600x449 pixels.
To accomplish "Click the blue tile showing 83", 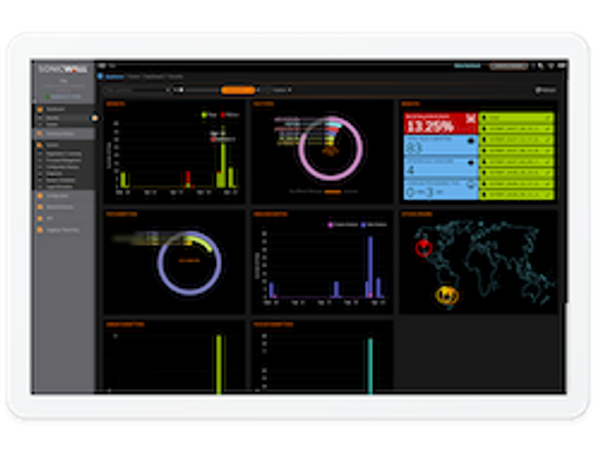I will coord(440,145).
